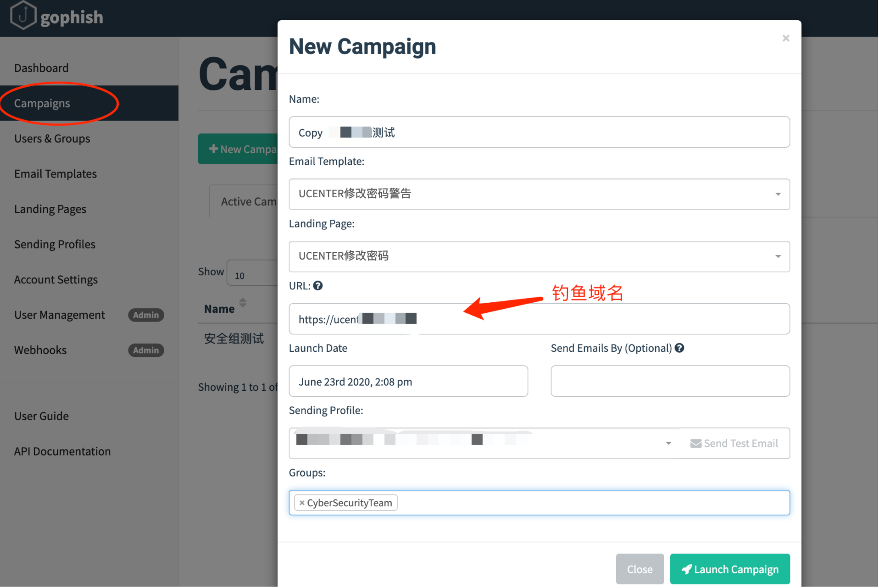The width and height of the screenshot is (879, 588).
Task: Click the Send Emails By help icon
Action: (x=679, y=348)
